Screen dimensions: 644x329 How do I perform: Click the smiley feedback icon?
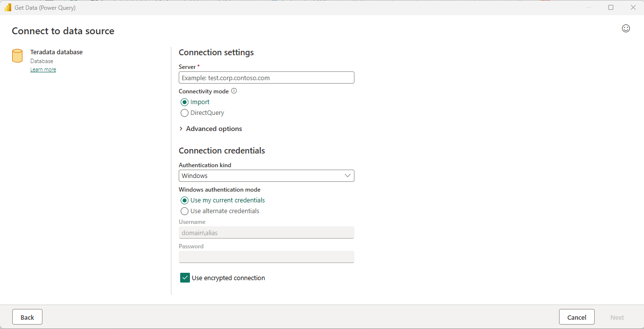625,28
